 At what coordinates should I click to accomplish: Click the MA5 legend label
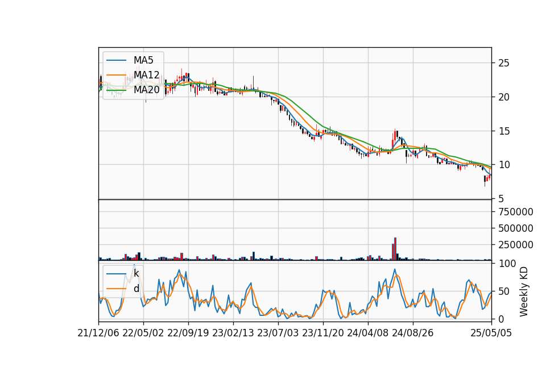click(143, 60)
